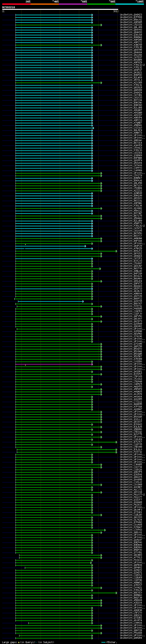
Task: Click hit UniRef100_P51668
Action: coord(131,633)
